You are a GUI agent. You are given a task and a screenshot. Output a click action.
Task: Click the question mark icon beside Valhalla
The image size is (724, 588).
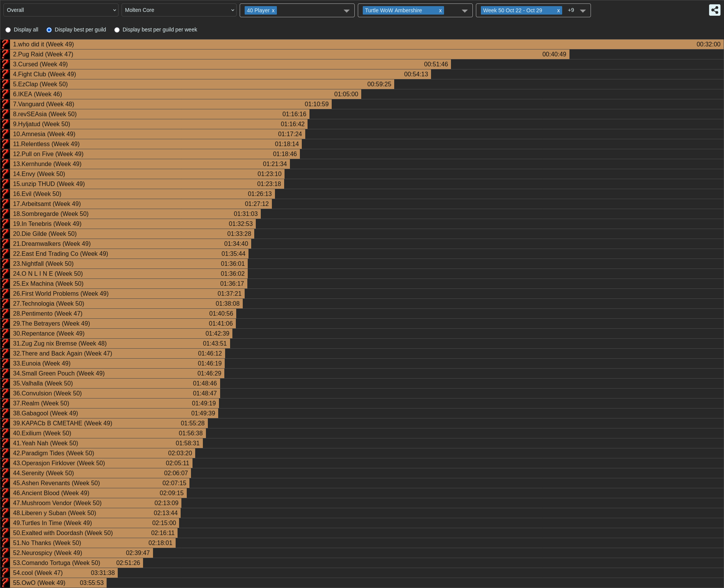(x=5, y=383)
